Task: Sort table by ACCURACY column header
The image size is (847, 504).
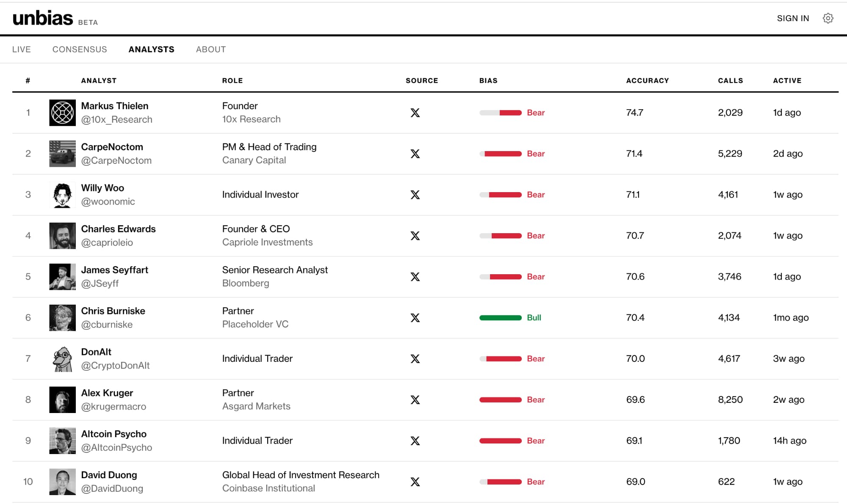Action: 647,80
